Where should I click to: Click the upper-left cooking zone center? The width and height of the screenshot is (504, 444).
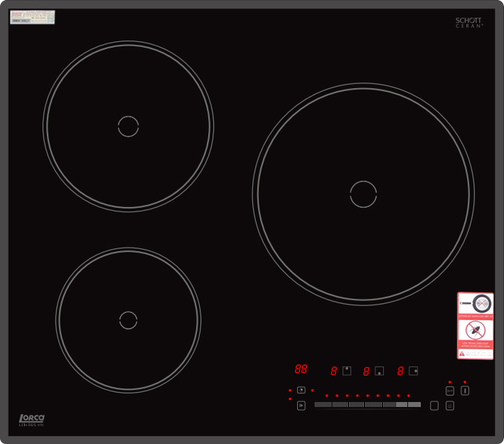click(x=128, y=126)
